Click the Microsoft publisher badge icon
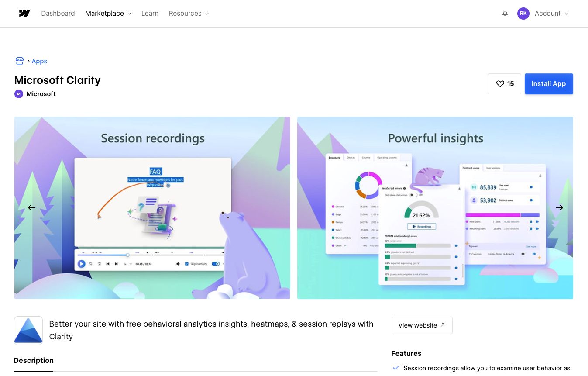 (x=19, y=94)
